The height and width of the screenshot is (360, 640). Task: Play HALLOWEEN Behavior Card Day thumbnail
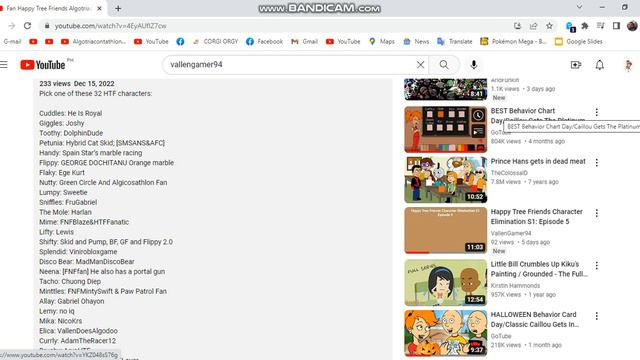pos(446,333)
